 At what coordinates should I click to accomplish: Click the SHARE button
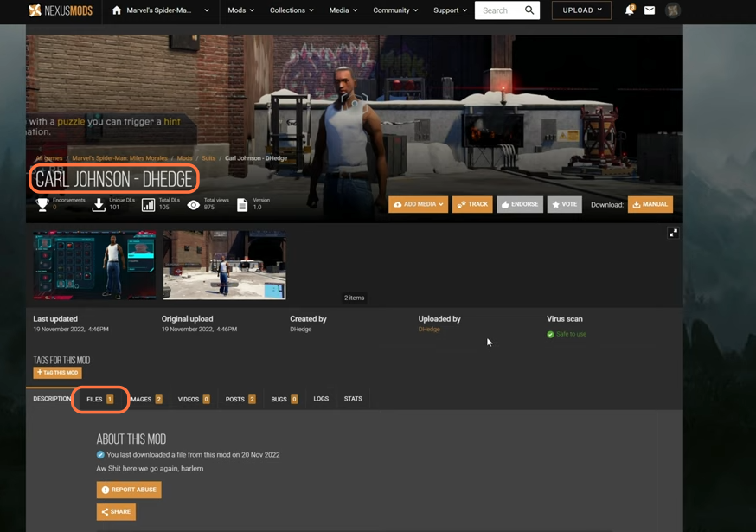pyautogui.click(x=116, y=512)
